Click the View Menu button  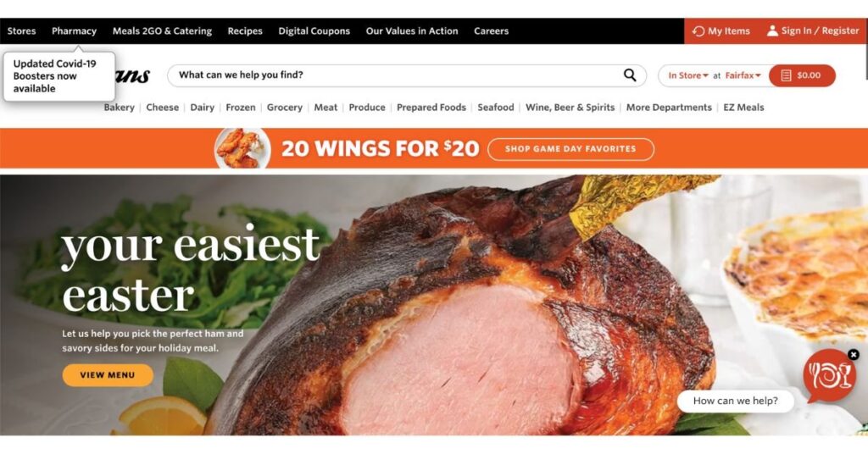coord(108,375)
